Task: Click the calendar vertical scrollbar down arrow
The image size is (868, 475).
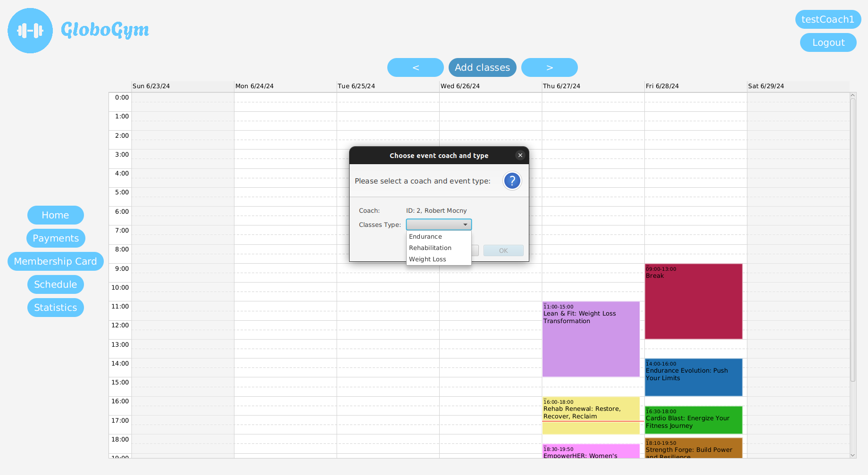Action: click(x=852, y=455)
